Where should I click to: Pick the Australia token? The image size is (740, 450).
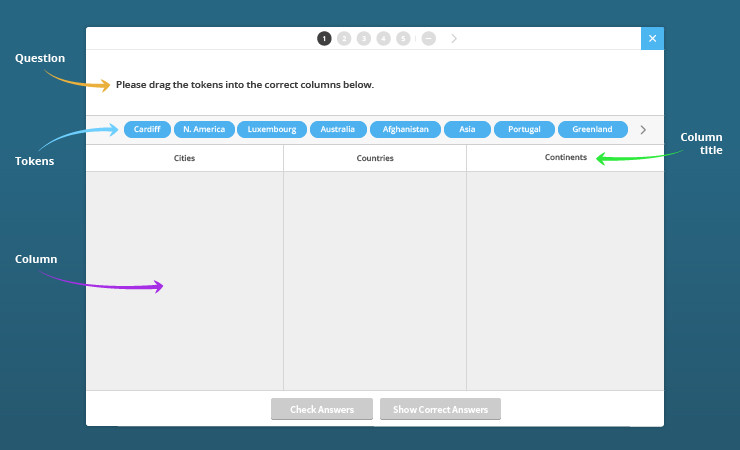click(x=338, y=129)
